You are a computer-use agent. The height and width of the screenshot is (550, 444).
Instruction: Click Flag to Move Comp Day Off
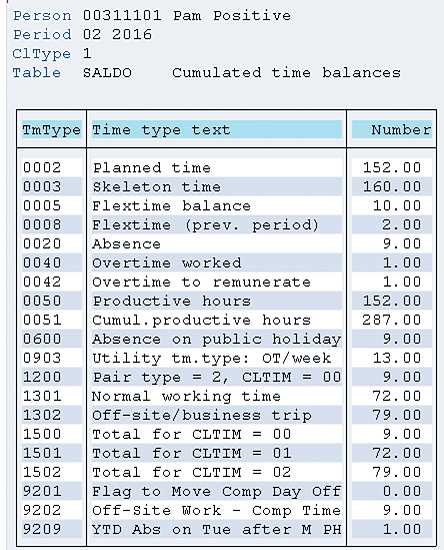pyautogui.click(x=216, y=491)
